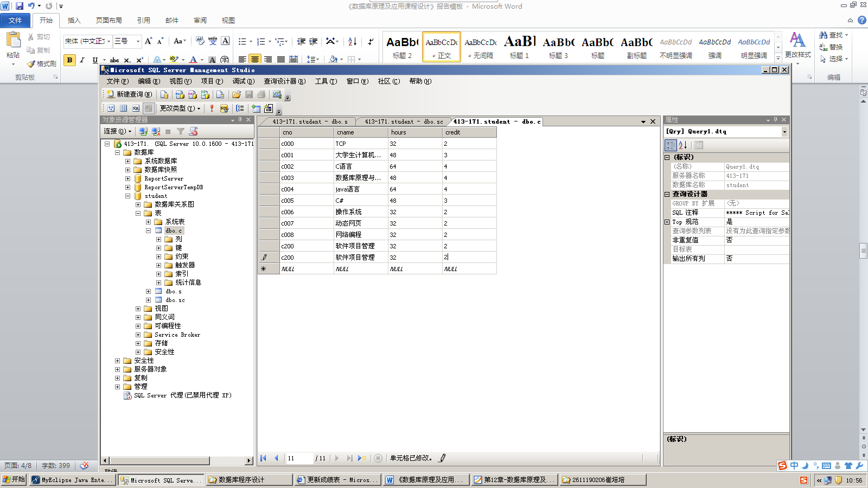Toggle center alignment in Word ribbon
Image resolution: width=868 pixels, height=488 pixels.
254,59
